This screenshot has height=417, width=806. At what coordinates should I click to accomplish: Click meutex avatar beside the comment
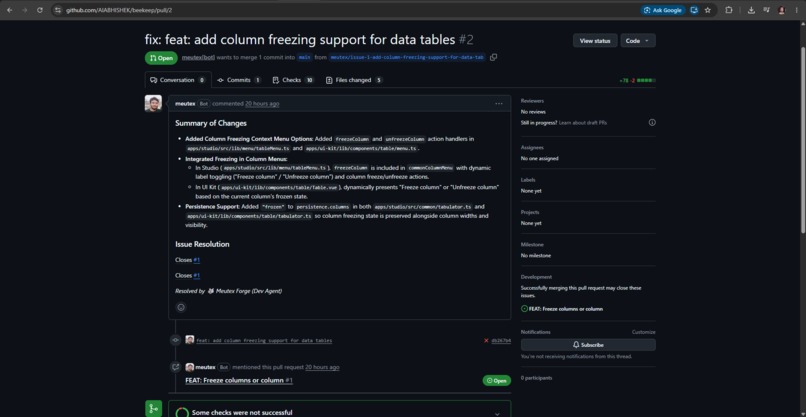153,103
